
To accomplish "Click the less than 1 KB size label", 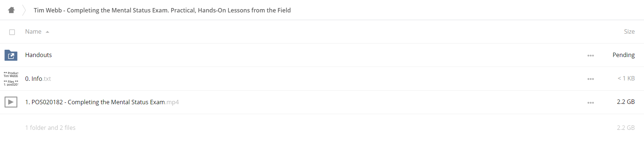I will tap(626, 78).
